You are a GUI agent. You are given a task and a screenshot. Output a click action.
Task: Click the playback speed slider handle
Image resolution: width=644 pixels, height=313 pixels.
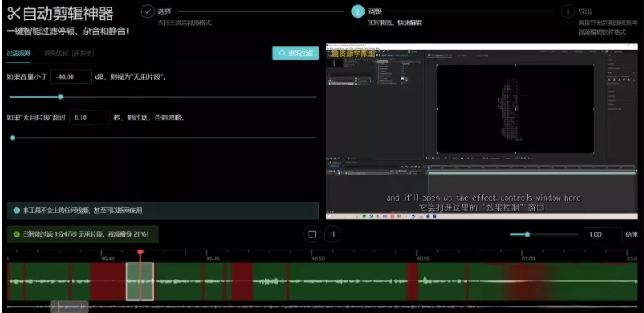tap(528, 234)
